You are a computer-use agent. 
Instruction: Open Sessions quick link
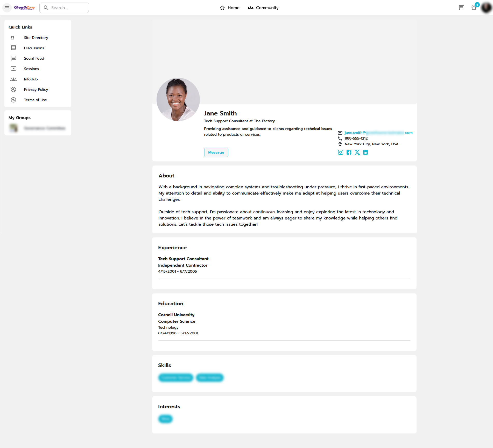click(31, 69)
